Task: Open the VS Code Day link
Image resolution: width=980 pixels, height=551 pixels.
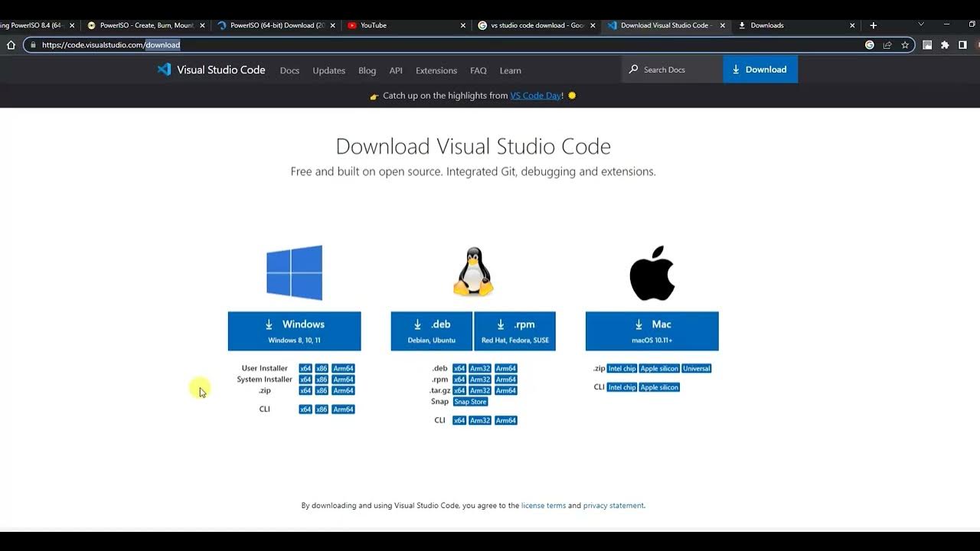Action: (x=536, y=96)
